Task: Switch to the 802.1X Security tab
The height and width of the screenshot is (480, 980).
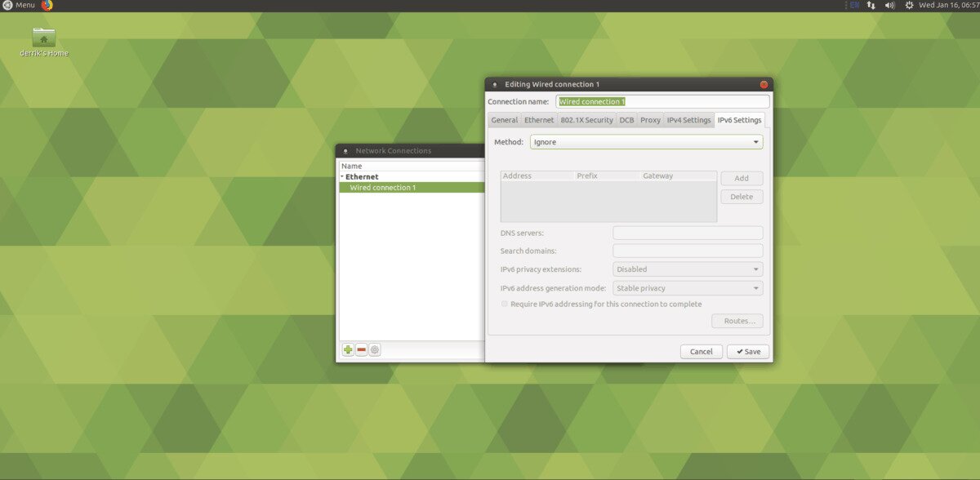Action: pyautogui.click(x=586, y=120)
